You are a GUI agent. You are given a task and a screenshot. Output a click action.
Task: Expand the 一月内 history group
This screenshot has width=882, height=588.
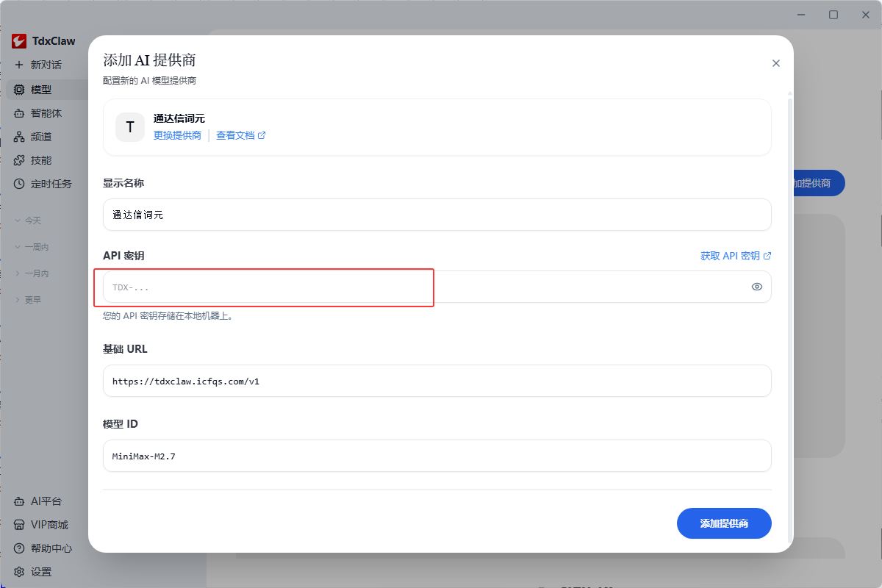click(x=32, y=273)
